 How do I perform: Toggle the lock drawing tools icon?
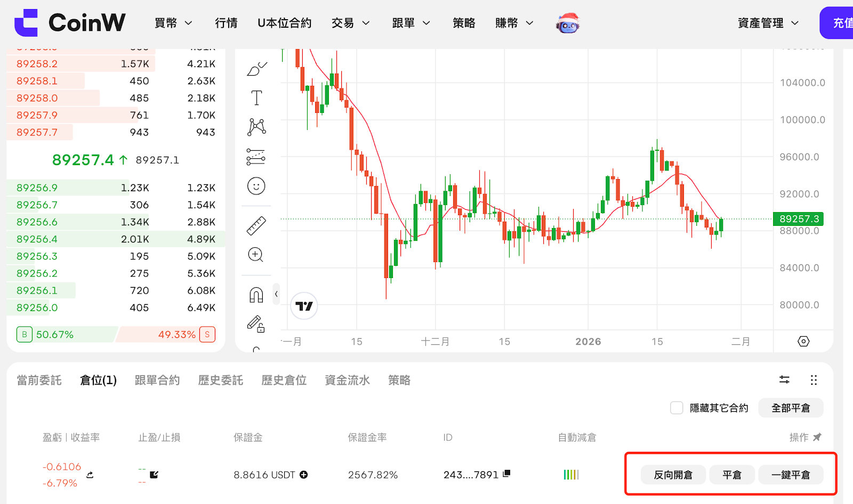pyautogui.click(x=256, y=324)
